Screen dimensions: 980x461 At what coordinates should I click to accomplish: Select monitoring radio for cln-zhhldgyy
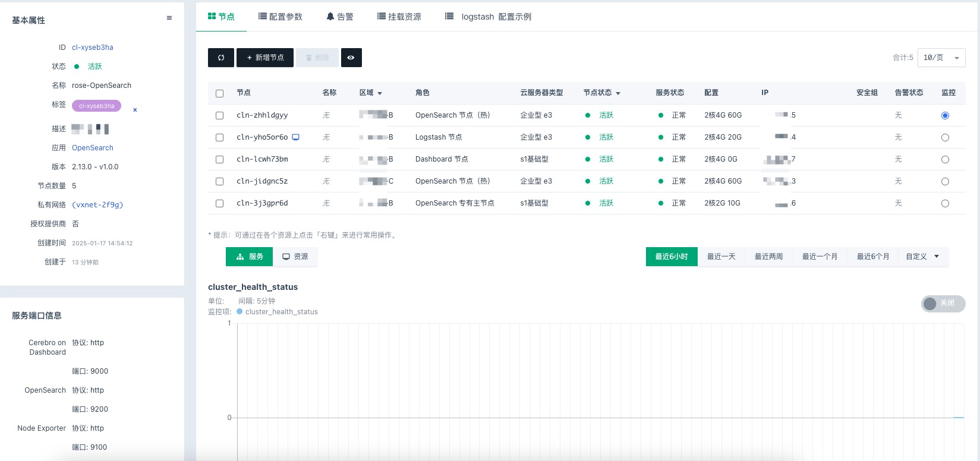coord(945,115)
